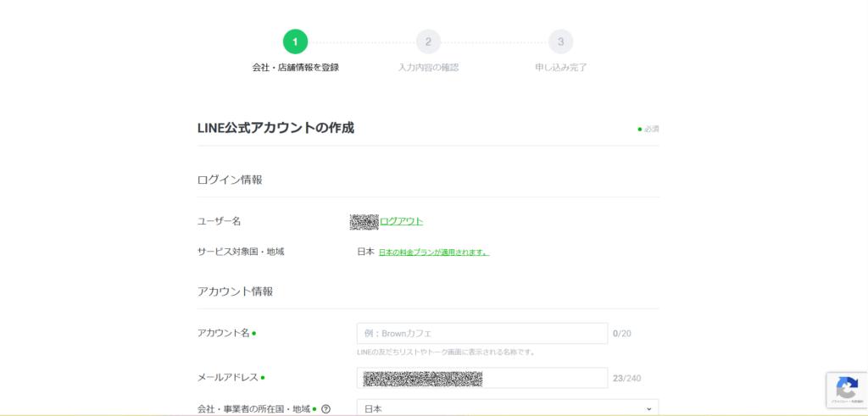Click the 会社・店舗情報を登録 step label
Image resolution: width=868 pixels, height=416 pixels.
[x=295, y=68]
